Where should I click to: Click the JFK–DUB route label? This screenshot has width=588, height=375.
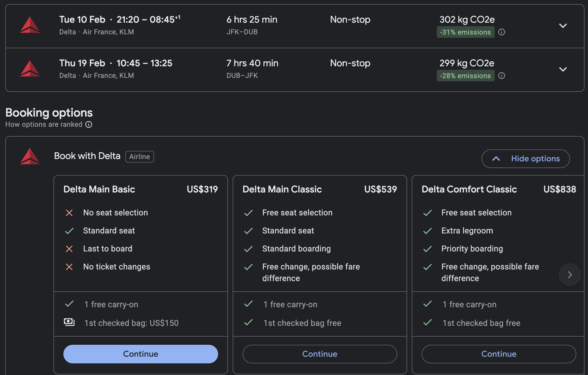[242, 32]
